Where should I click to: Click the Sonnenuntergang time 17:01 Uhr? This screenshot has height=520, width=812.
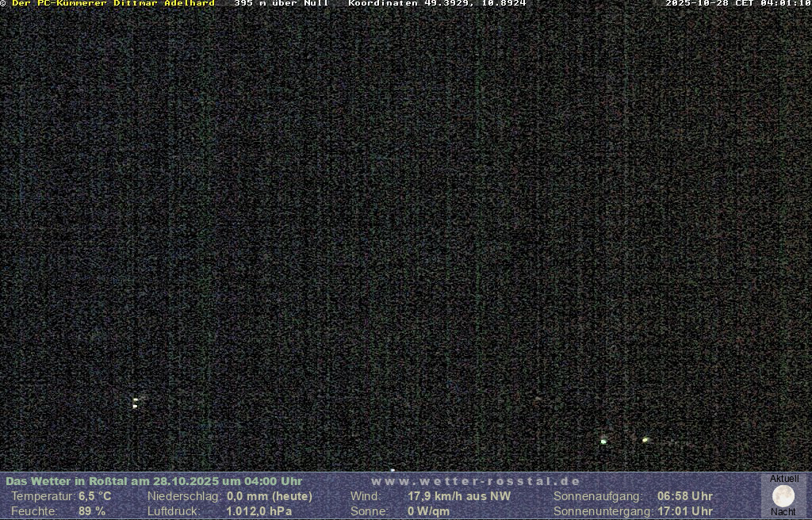pyautogui.click(x=684, y=511)
